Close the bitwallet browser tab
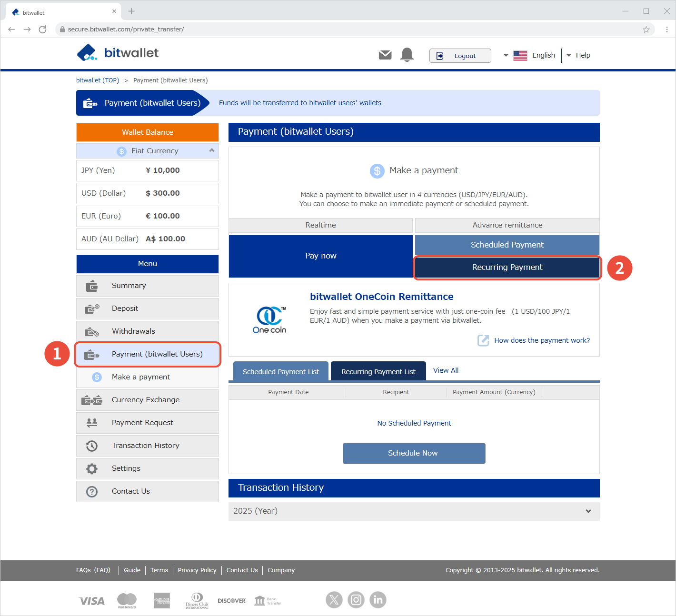The height and width of the screenshot is (616, 676). [114, 11]
